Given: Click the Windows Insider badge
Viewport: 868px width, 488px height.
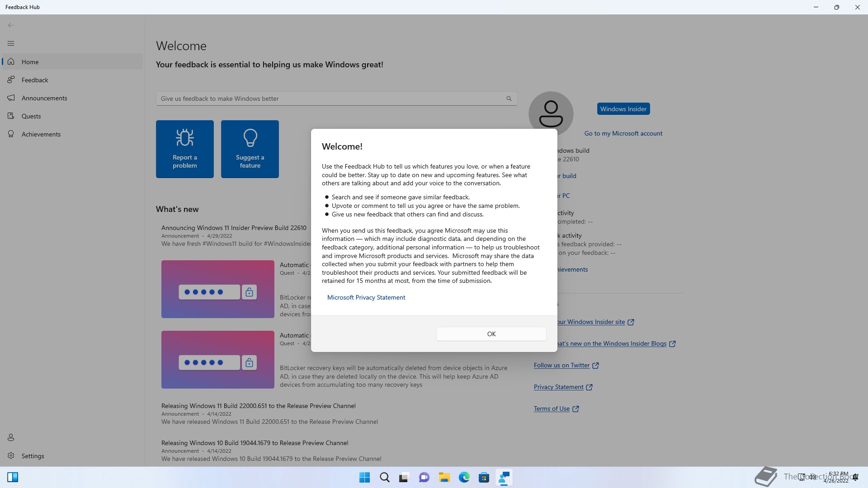Looking at the screenshot, I should (623, 109).
